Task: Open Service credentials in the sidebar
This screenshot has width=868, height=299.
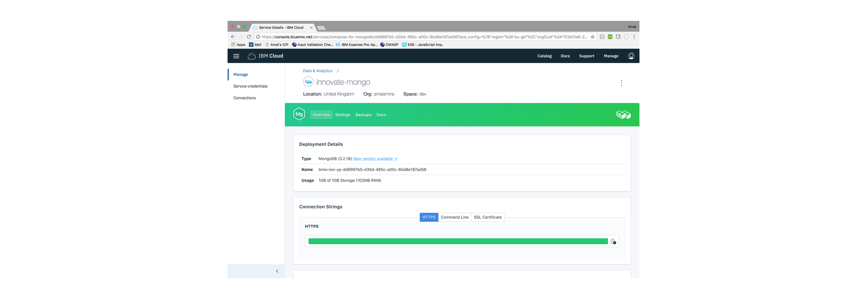Action: (250, 86)
